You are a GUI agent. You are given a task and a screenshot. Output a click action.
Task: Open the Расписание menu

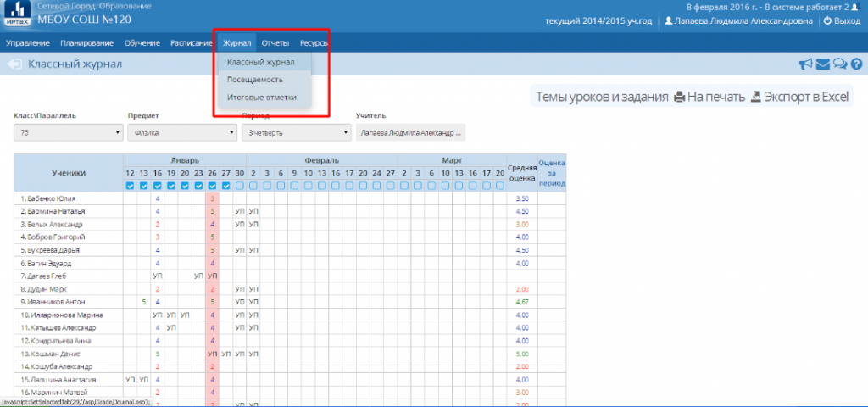point(191,42)
